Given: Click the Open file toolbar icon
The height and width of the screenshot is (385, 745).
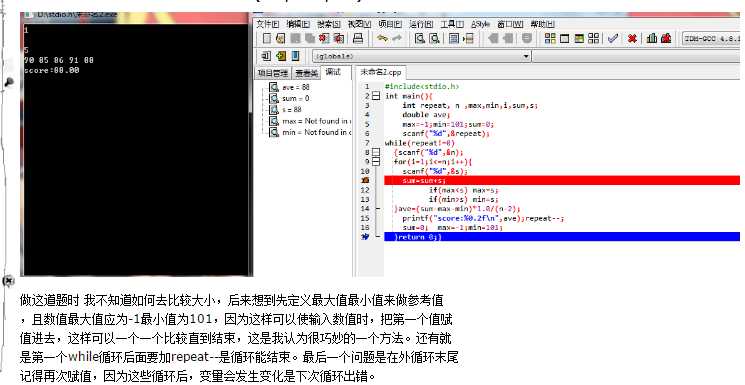Looking at the screenshot, I should click(x=280, y=38).
